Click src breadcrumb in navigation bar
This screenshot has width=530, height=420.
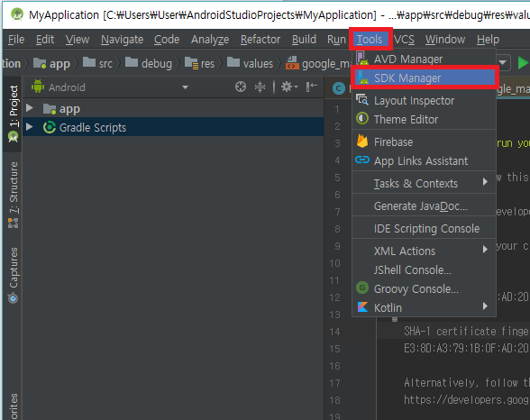tap(97, 63)
